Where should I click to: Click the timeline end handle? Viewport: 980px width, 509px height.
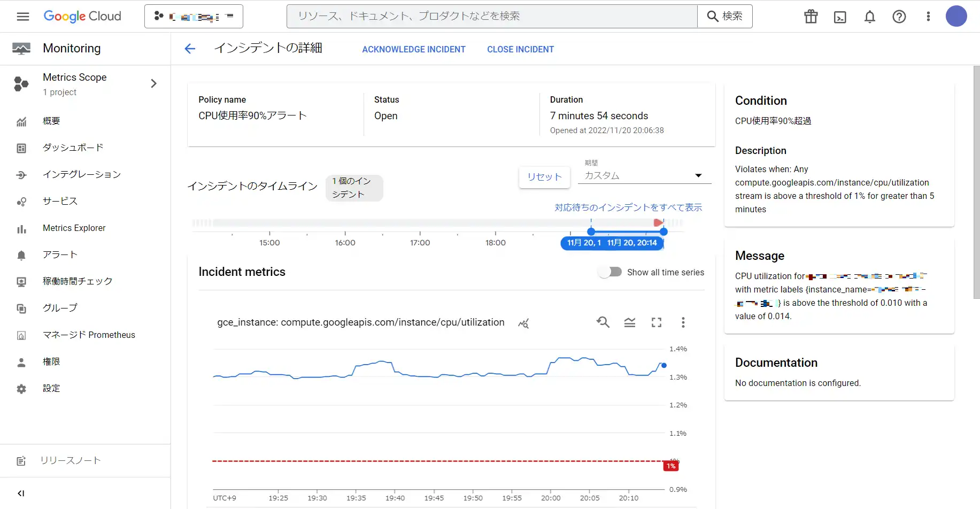point(663,232)
